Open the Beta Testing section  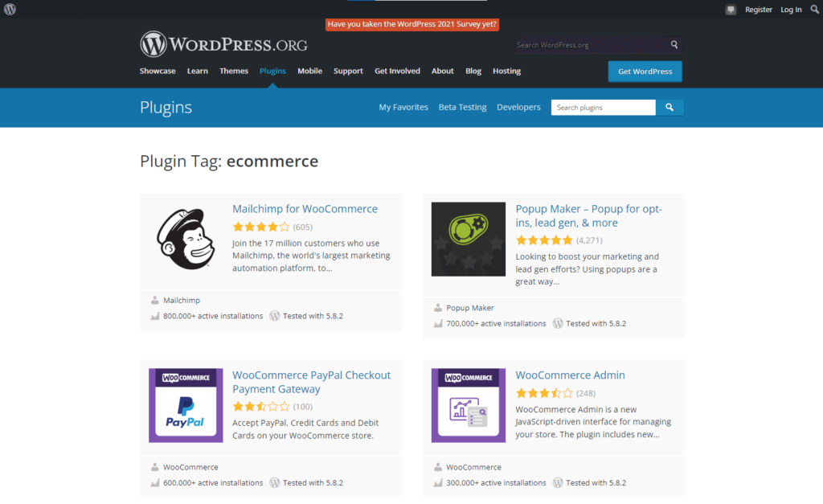pyautogui.click(x=462, y=107)
